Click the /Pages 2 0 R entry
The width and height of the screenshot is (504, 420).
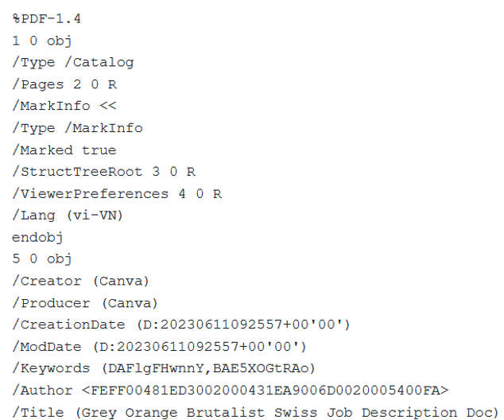[64, 84]
